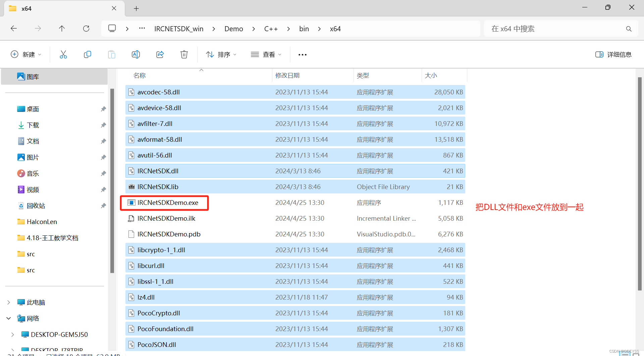Expand DESKTOP-GEM5J50 tree node

pos(13,335)
